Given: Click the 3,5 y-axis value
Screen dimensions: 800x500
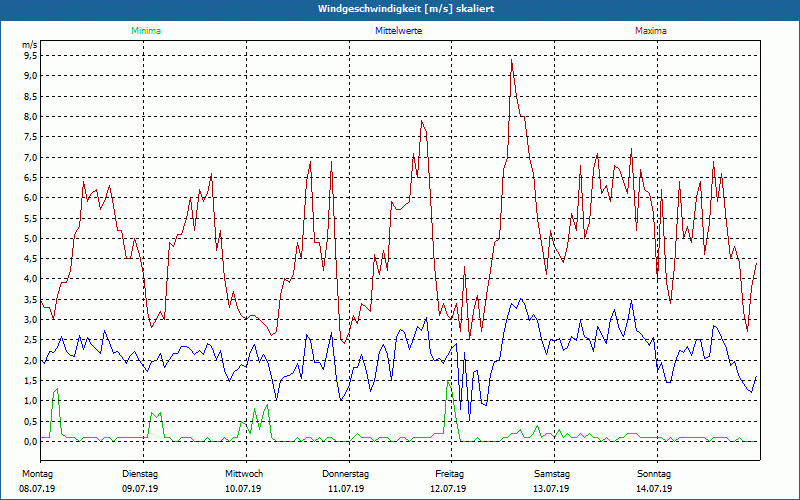Looking at the screenshot, I should pyautogui.click(x=30, y=299).
